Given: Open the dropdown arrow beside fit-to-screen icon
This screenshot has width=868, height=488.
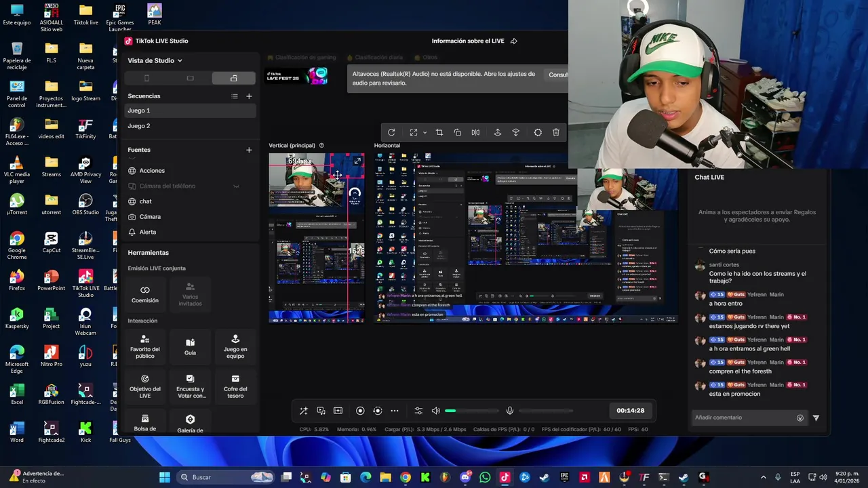Looking at the screenshot, I should coord(425,133).
